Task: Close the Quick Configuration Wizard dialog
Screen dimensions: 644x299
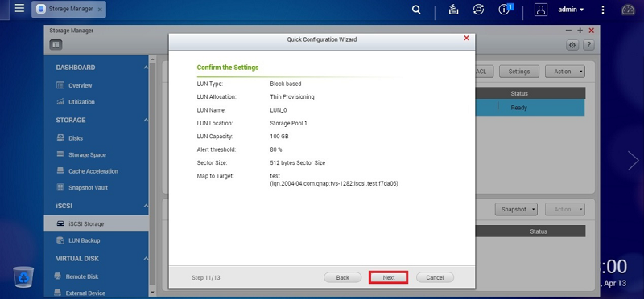Action: (x=466, y=38)
